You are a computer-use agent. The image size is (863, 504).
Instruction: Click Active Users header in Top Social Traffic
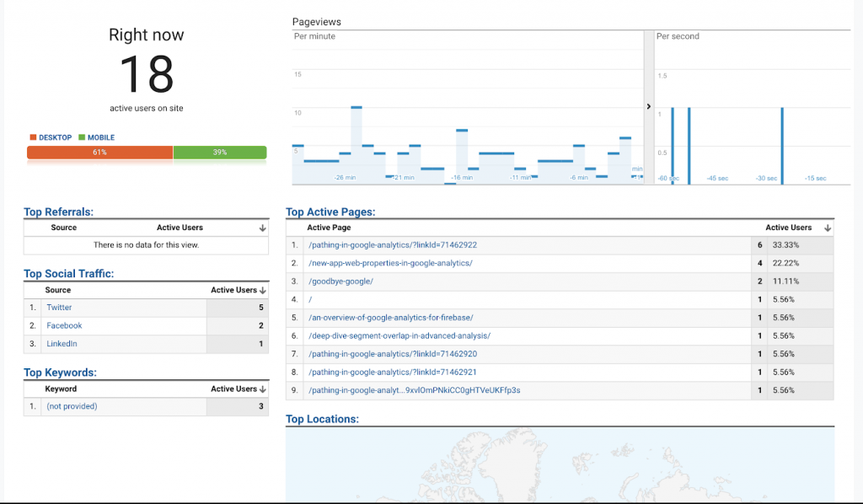234,290
